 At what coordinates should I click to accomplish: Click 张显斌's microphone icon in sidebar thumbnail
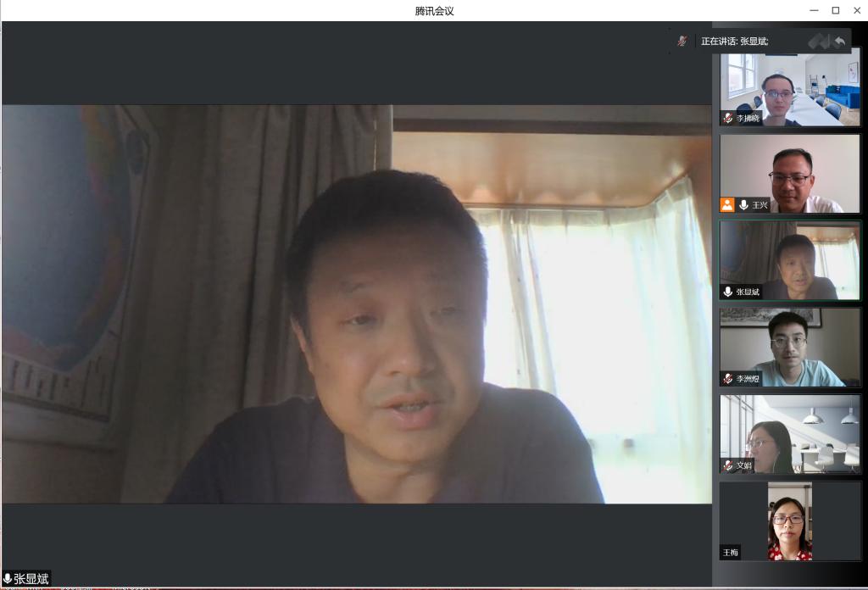tap(727, 292)
